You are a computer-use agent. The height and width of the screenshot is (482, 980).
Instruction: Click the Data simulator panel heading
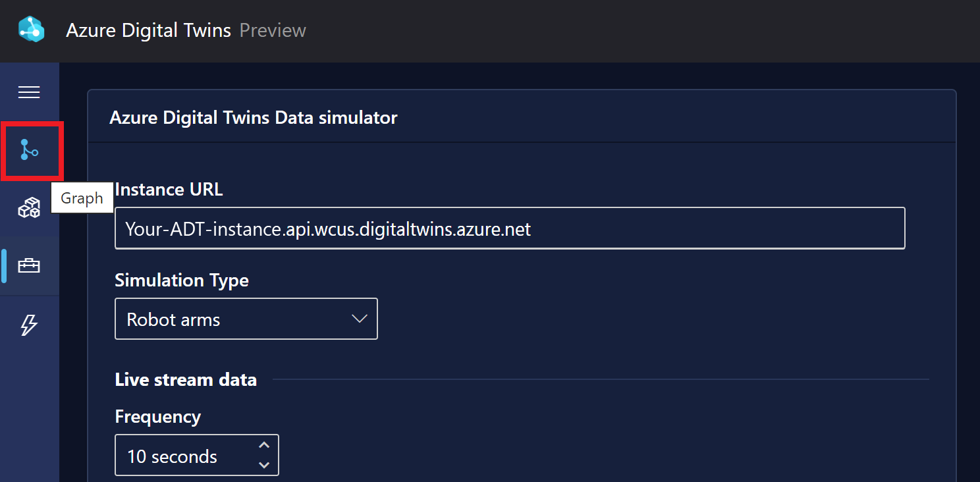pos(254,117)
